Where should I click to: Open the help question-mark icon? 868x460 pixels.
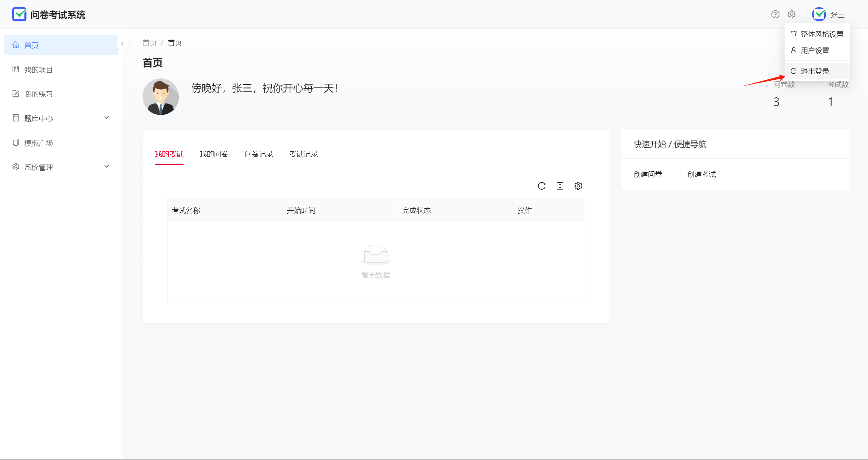click(x=775, y=14)
